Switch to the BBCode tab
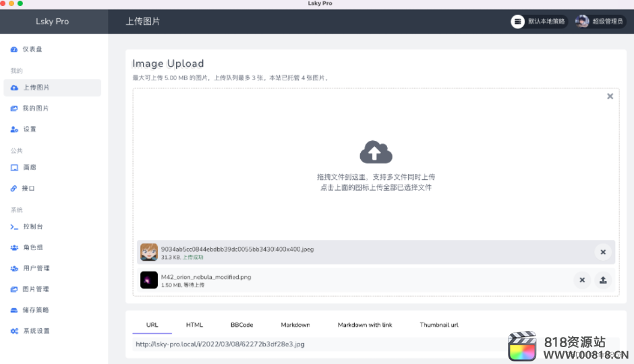This screenshot has width=634, height=364. pos(241,325)
